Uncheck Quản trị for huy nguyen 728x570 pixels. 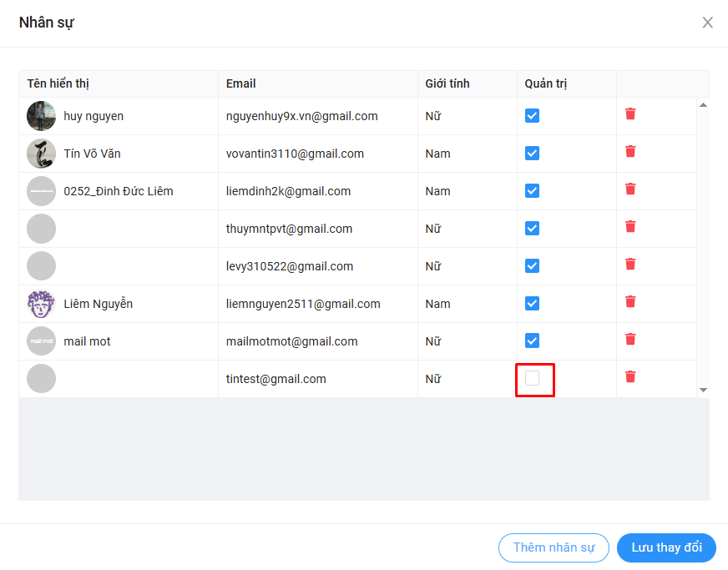pyautogui.click(x=533, y=116)
